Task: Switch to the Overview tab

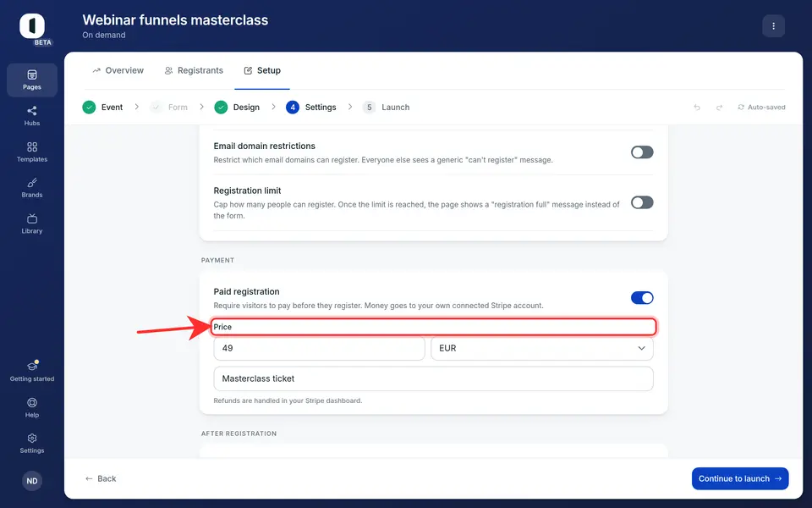Action: [x=118, y=70]
